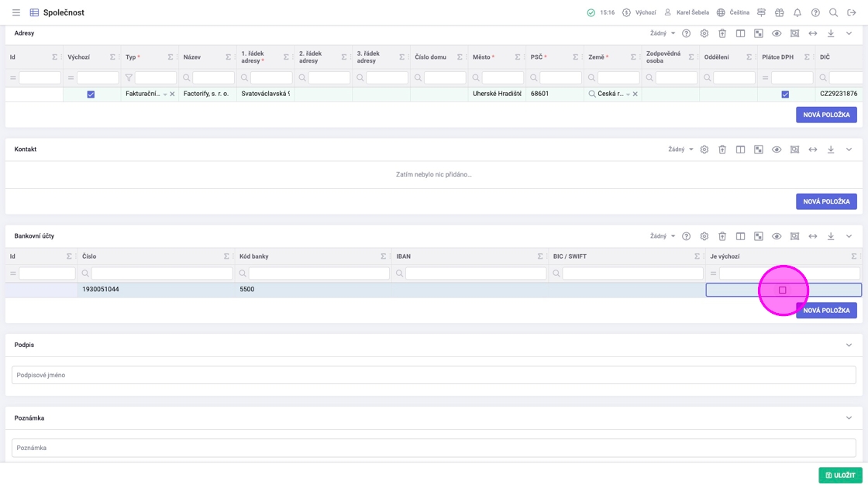Sort by the Číslo column header
Viewport: 868px width, 488px height.
click(x=89, y=256)
